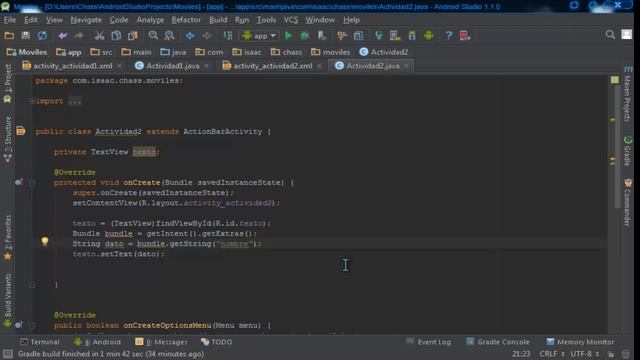Collapse the onCreateOptionsMenu fold marker

click(x=31, y=325)
